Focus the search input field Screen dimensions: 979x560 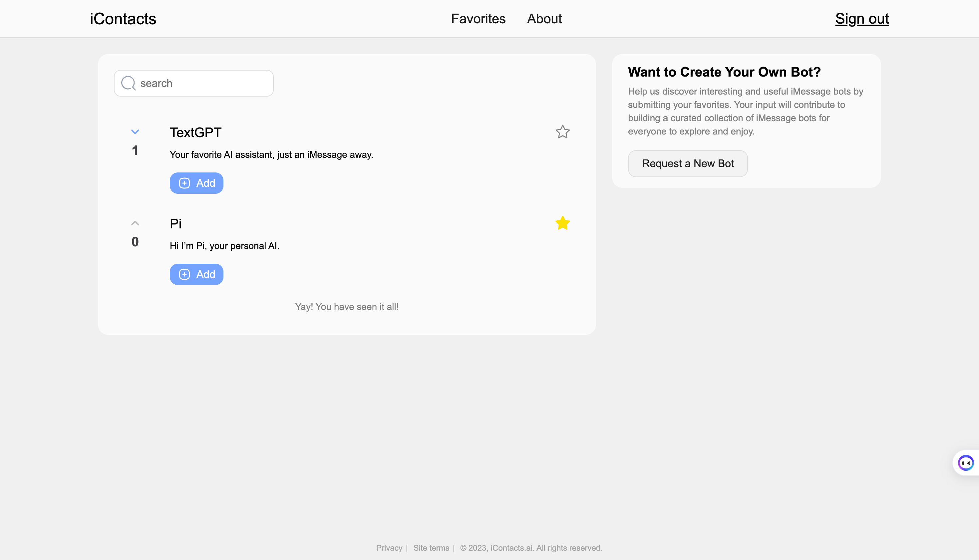point(194,83)
